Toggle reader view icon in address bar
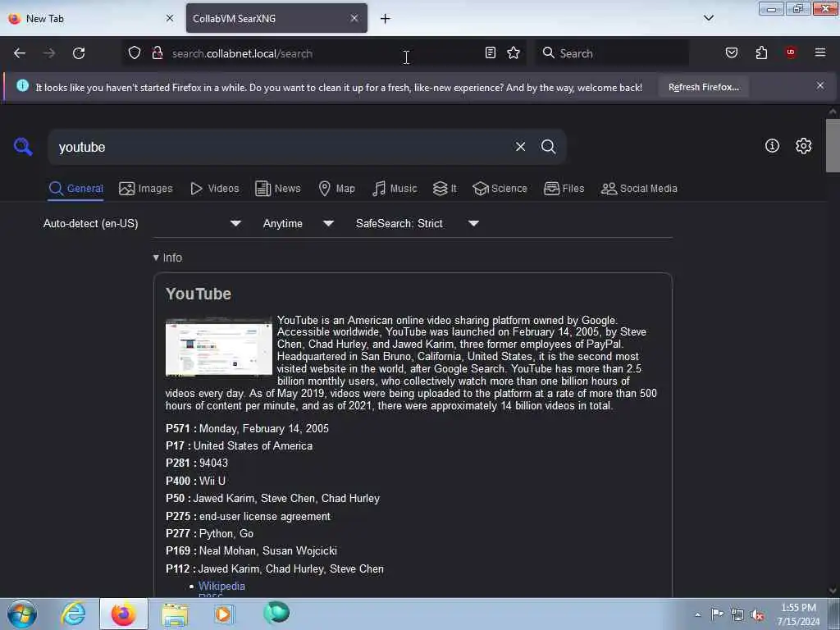The width and height of the screenshot is (840, 630). point(491,52)
